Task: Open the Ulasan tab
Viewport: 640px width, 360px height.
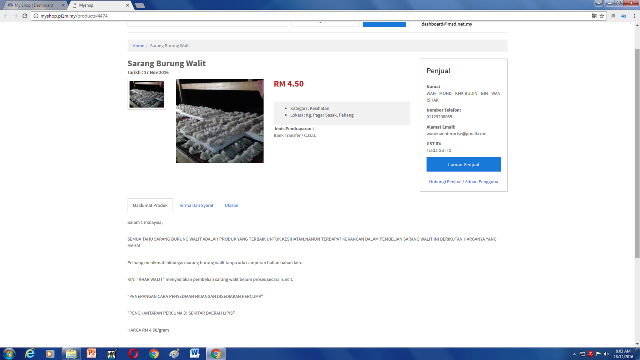Action: point(231,205)
